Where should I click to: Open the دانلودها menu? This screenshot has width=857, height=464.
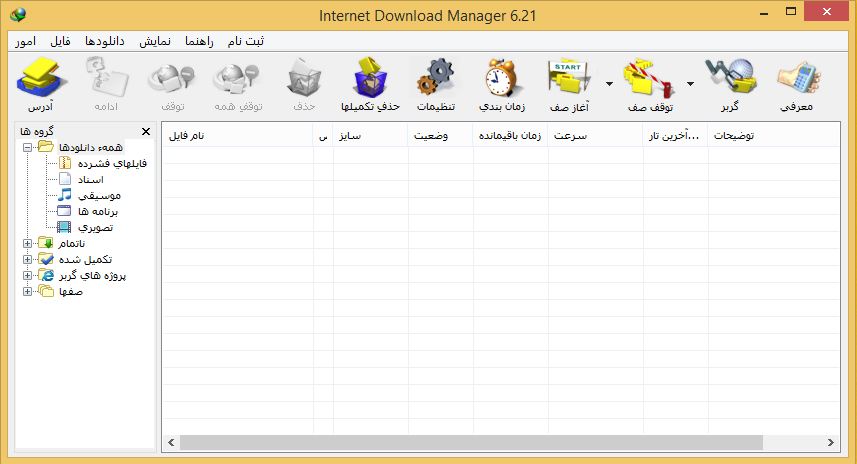coord(105,42)
